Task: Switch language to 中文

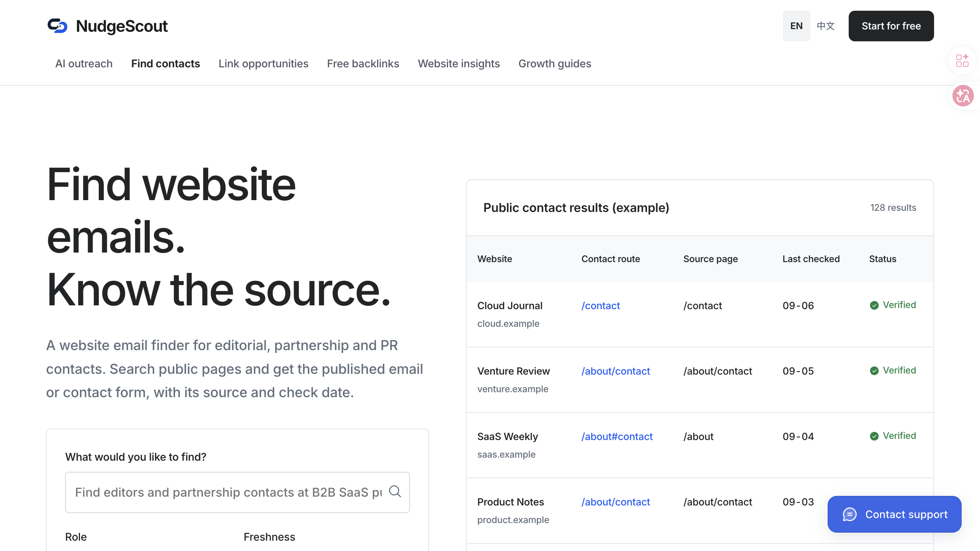Action: tap(825, 26)
